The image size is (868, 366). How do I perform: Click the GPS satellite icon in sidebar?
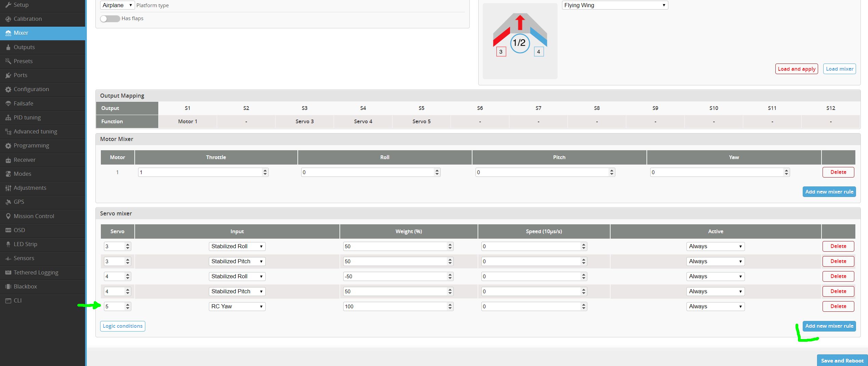8,202
